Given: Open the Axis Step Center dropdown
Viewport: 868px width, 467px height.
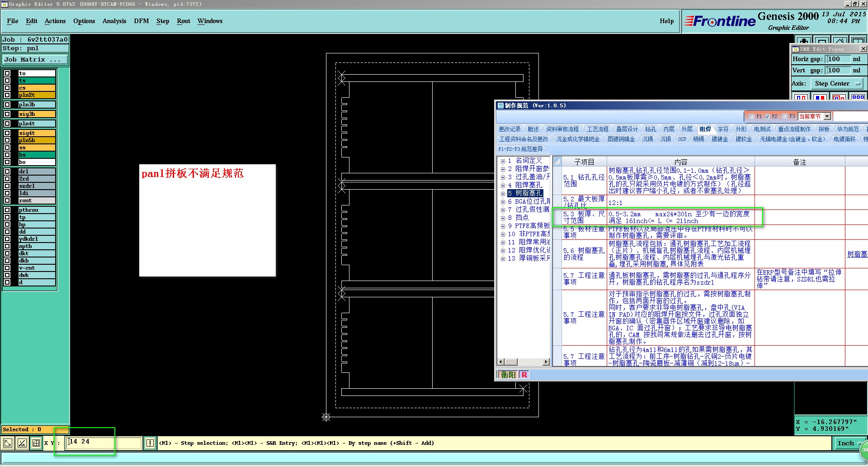Looking at the screenshot, I should tap(837, 83).
